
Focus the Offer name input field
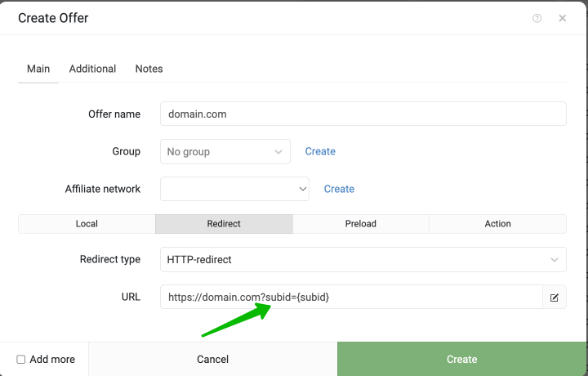pyautogui.click(x=363, y=114)
